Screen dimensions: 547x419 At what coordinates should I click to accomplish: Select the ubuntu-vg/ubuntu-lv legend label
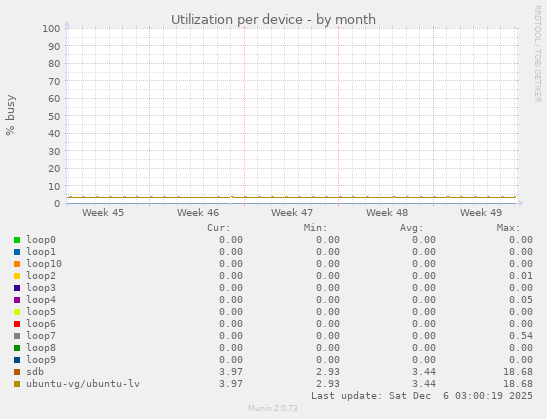point(83,384)
